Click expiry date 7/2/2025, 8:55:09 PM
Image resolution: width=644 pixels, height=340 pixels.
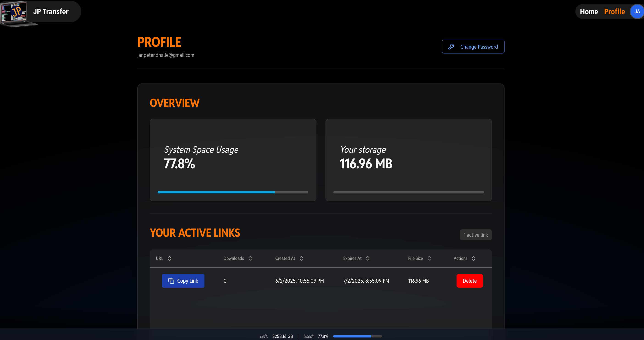click(366, 281)
